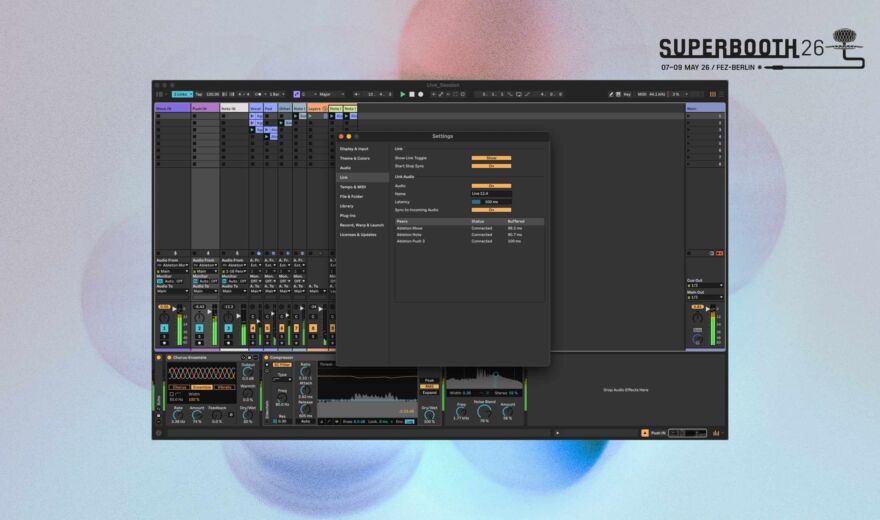
Task: Launch scene 1 in Main track
Action: 689,116
